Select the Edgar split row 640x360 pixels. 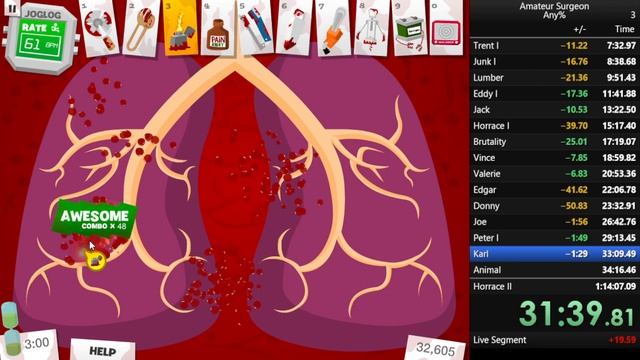[x=555, y=190]
